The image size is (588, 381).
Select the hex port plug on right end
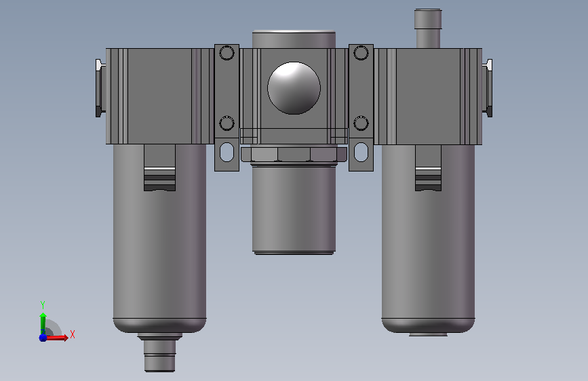point(488,88)
